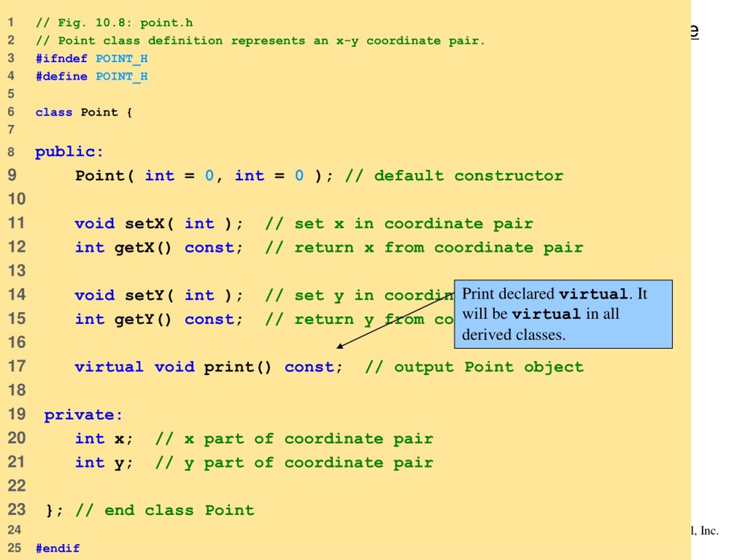Click the 'void setY( int );' declaration
The height and width of the screenshot is (560, 747).
point(159,296)
